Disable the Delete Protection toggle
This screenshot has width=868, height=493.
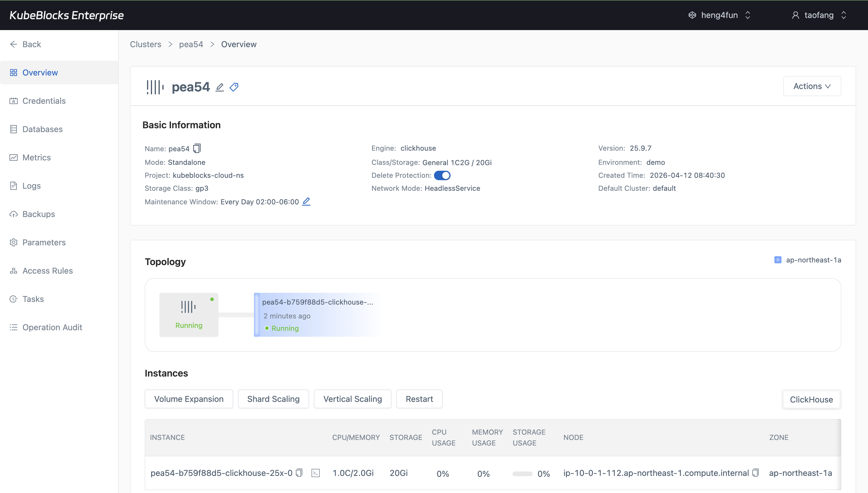click(x=443, y=175)
